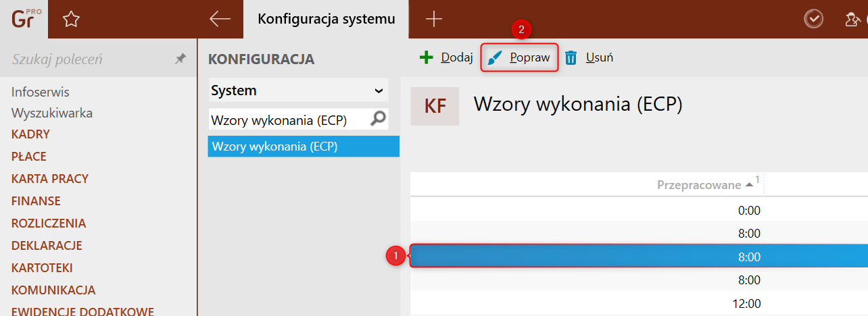Click the back arrow icon

pos(220,19)
